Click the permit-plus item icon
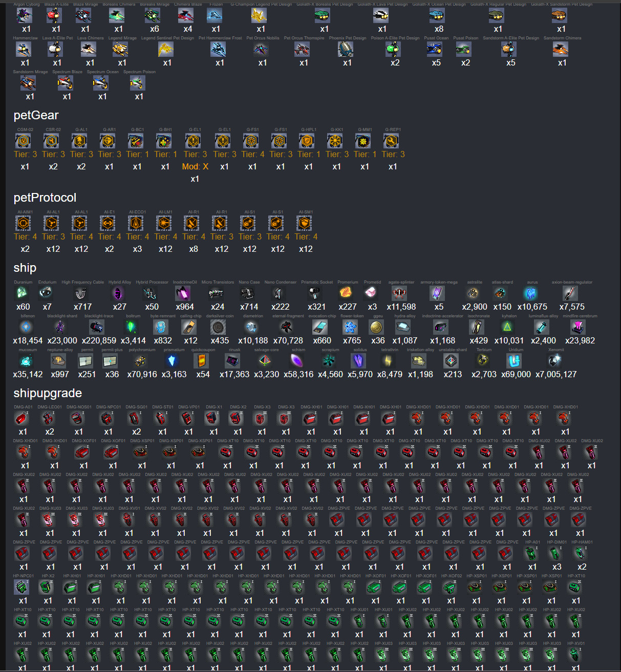 pyautogui.click(x=111, y=361)
